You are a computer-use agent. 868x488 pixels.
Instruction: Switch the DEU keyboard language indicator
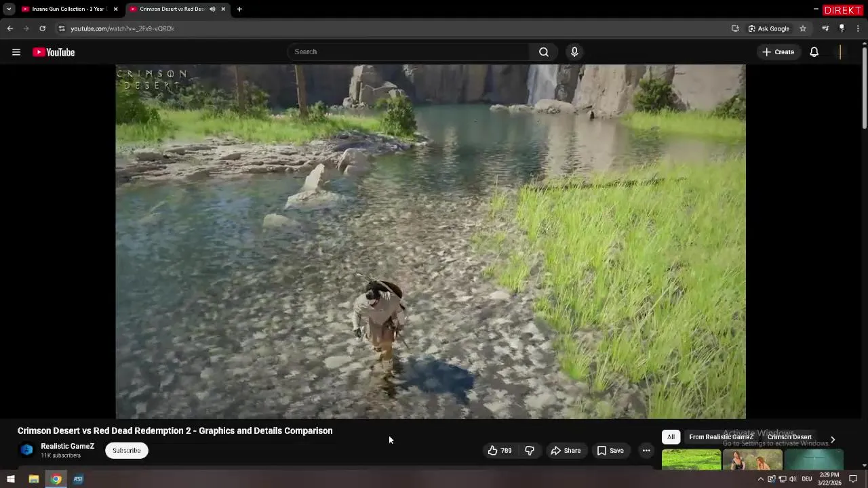pyautogui.click(x=807, y=479)
